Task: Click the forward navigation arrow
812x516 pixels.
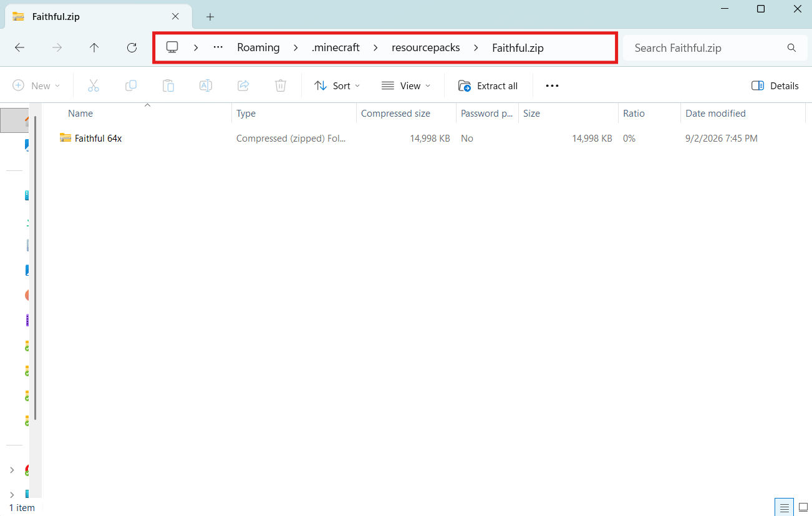Action: [x=57, y=47]
